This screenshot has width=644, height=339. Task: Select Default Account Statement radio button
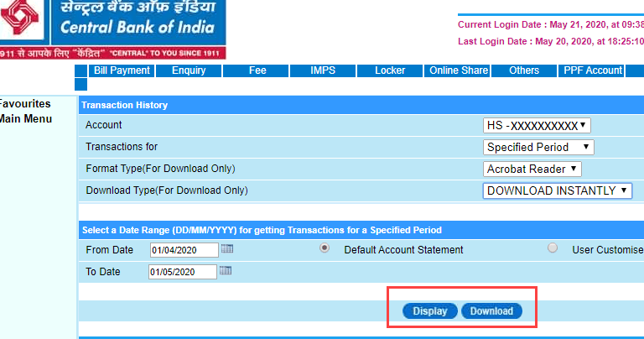(325, 248)
